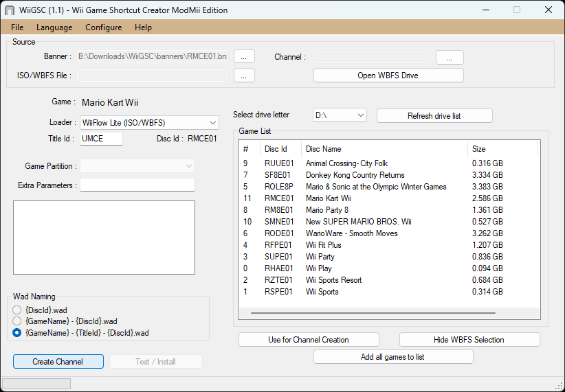Viewport: 565px width, 392px height.
Task: Click Use for Channel Creation button
Action: [x=309, y=340]
